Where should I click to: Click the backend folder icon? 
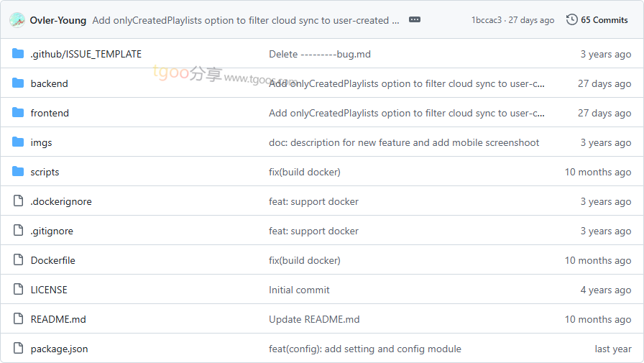[18, 83]
